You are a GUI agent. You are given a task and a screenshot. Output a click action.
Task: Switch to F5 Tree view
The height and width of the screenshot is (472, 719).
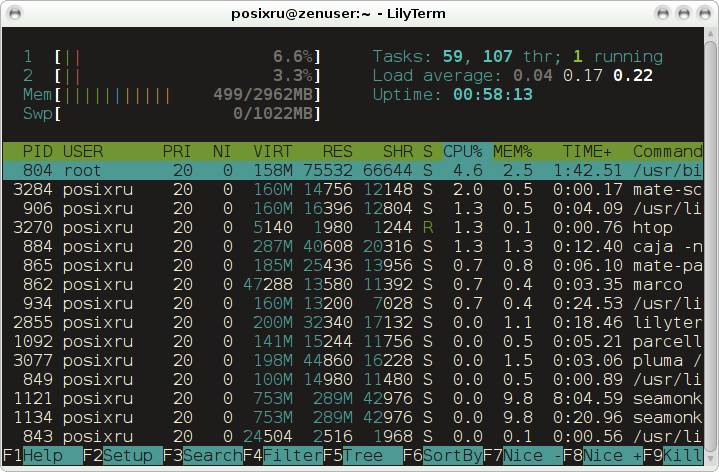pyautogui.click(x=363, y=455)
